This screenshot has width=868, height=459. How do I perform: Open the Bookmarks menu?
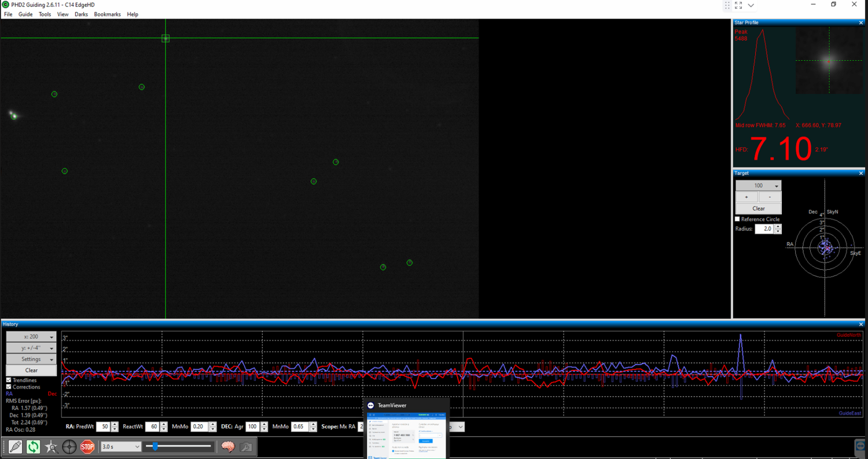107,14
